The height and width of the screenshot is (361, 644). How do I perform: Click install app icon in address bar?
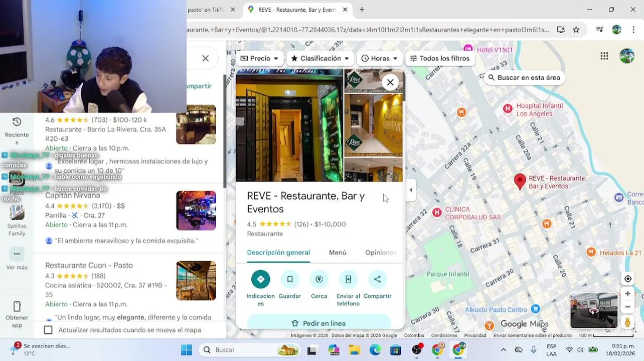coord(561,30)
